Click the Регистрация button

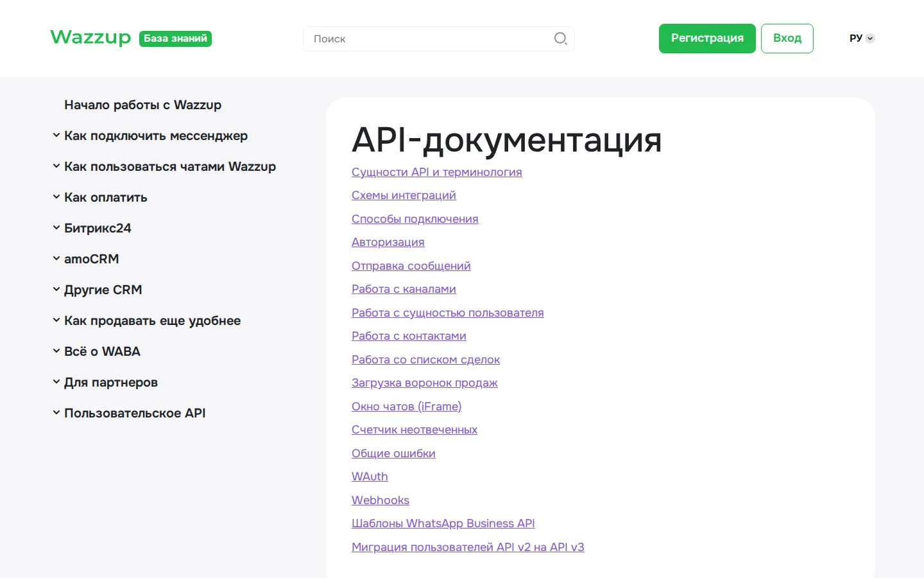tap(707, 39)
